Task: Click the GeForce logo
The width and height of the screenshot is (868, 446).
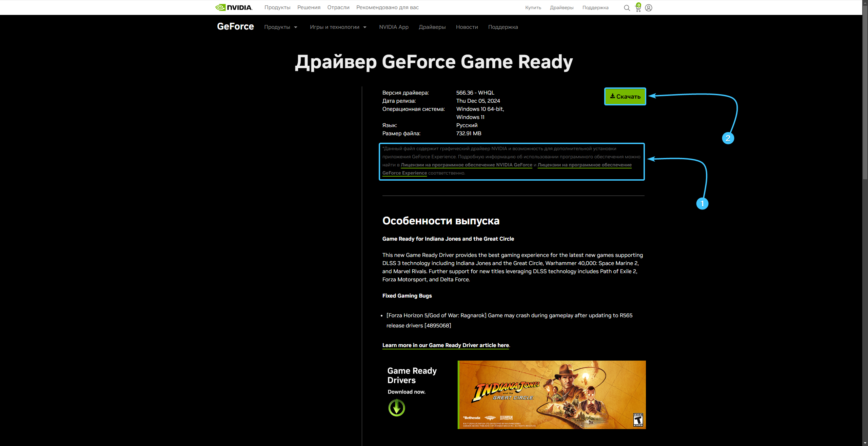Action: click(235, 26)
